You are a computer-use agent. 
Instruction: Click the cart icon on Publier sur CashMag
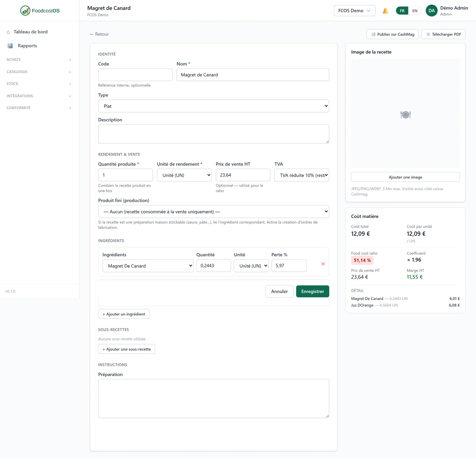click(373, 35)
